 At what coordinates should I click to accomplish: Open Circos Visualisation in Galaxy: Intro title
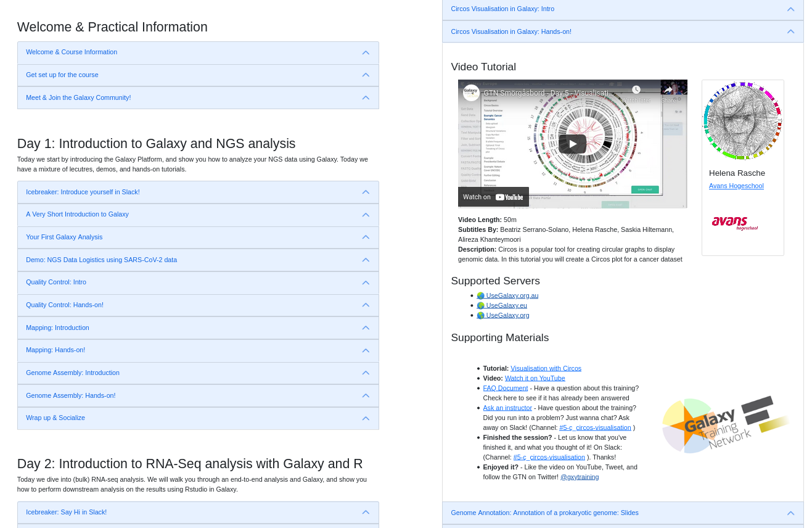click(502, 9)
